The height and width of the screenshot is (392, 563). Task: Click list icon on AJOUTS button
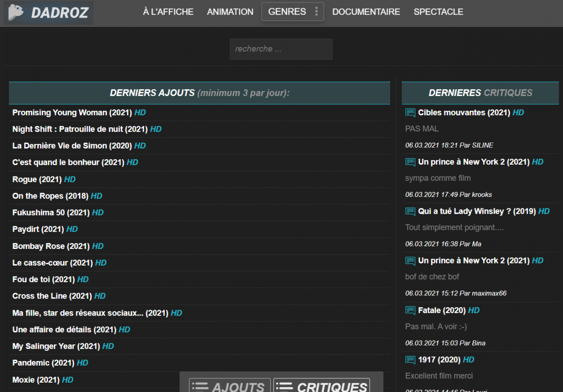click(x=200, y=387)
